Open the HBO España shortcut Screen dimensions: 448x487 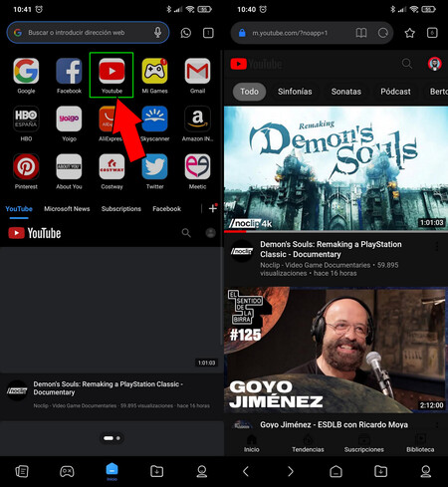(x=26, y=119)
